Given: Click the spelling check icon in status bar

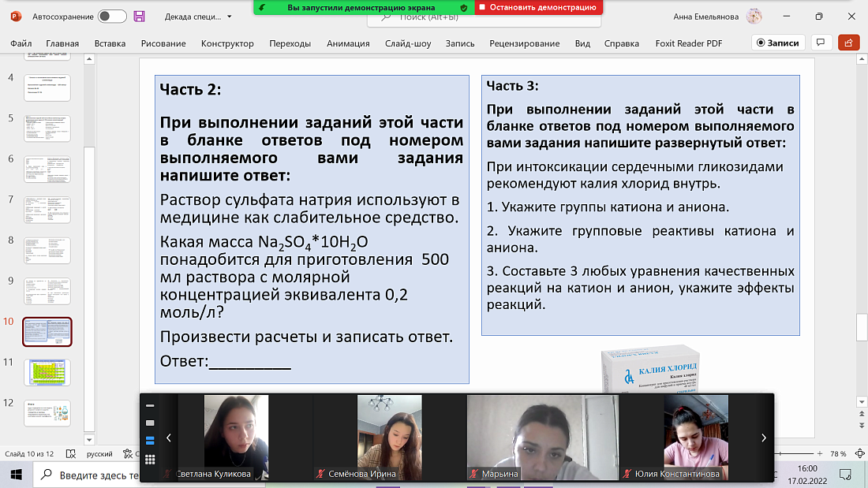Looking at the screenshot, I should (x=69, y=453).
